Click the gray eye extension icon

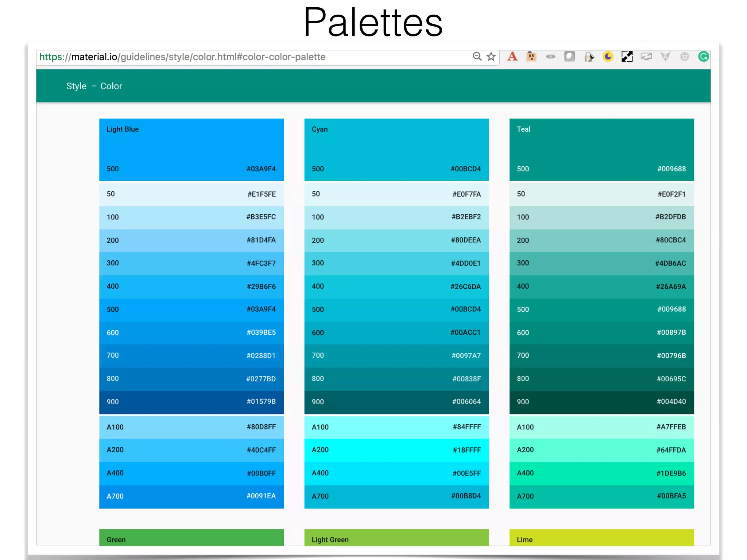click(x=550, y=57)
